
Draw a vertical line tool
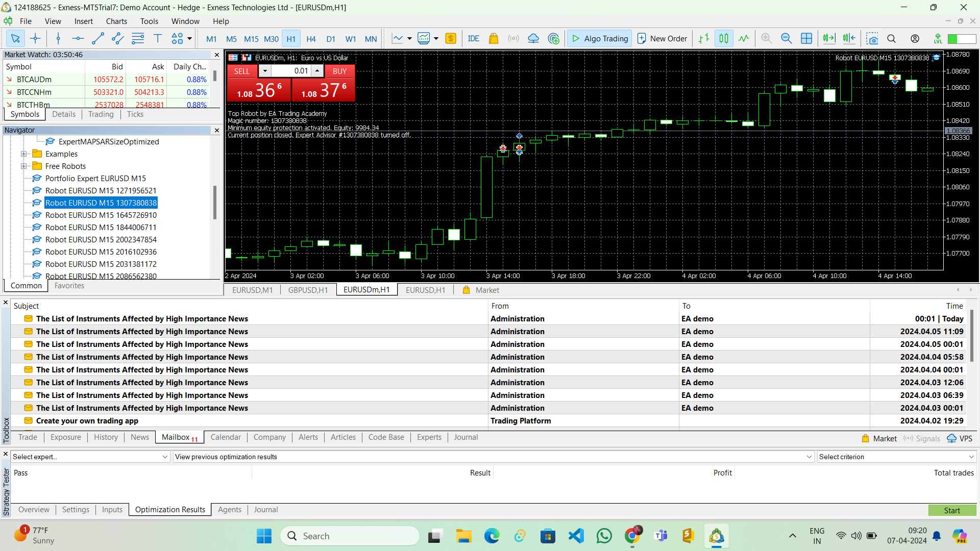point(58,38)
